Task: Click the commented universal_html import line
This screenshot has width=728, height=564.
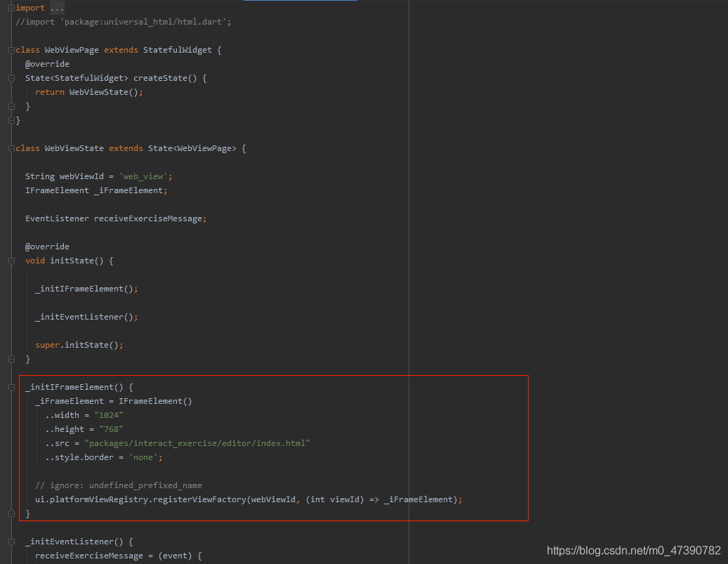Action: click(x=124, y=22)
